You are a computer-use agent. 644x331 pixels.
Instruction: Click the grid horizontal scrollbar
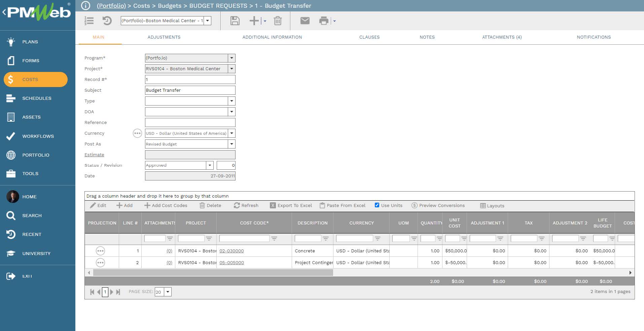(213, 273)
